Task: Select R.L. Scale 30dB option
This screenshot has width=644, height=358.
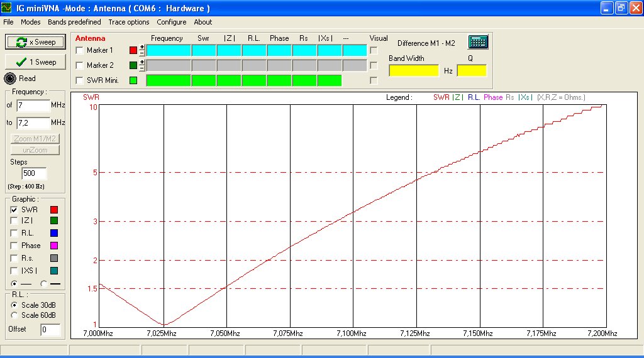Action: tap(14, 305)
